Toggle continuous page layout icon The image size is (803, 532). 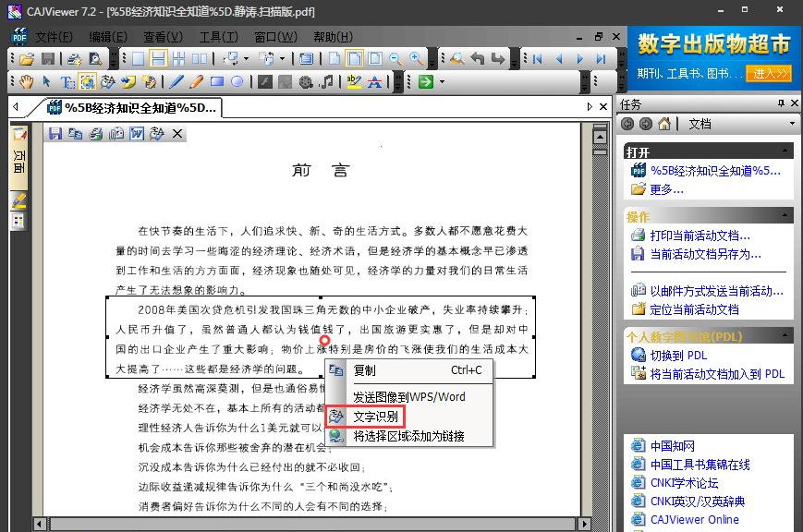click(x=159, y=59)
